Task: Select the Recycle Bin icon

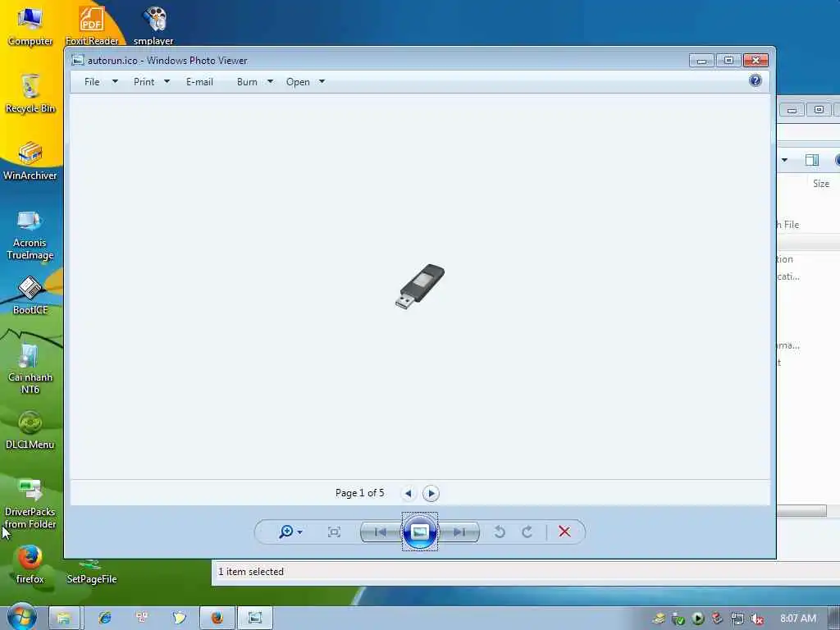Action: point(30,94)
